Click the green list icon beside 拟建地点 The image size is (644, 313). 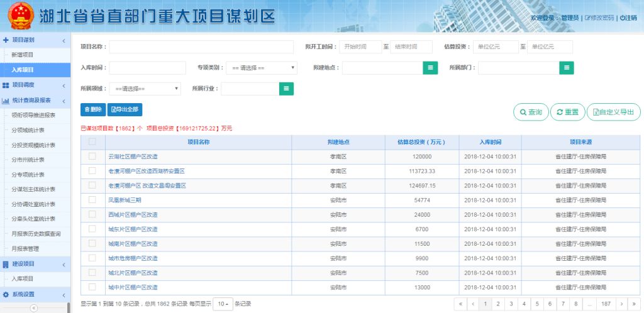pos(430,68)
